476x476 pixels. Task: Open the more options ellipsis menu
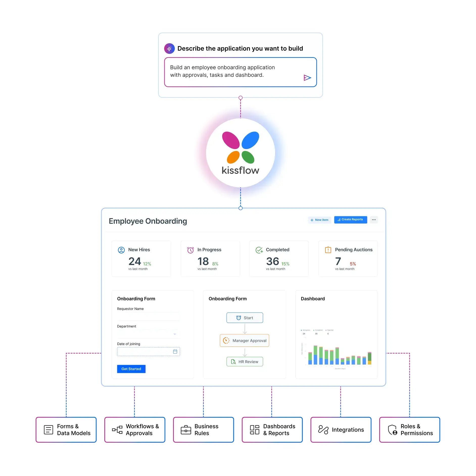coord(374,220)
